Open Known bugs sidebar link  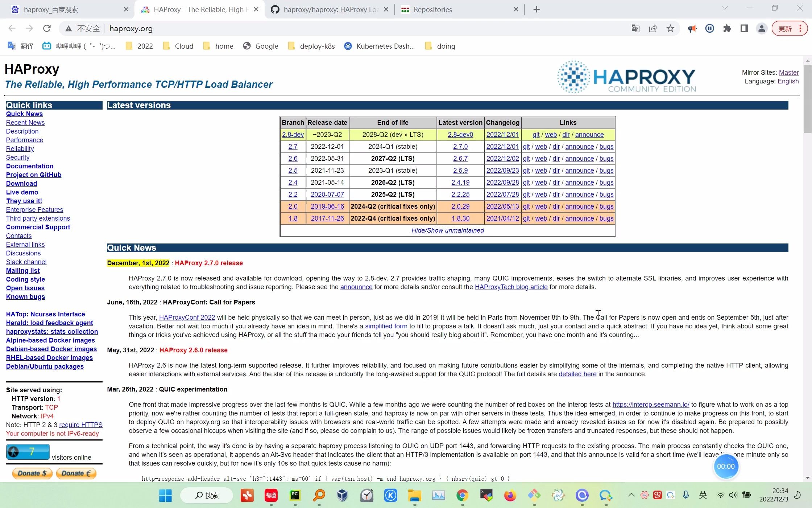25,297
